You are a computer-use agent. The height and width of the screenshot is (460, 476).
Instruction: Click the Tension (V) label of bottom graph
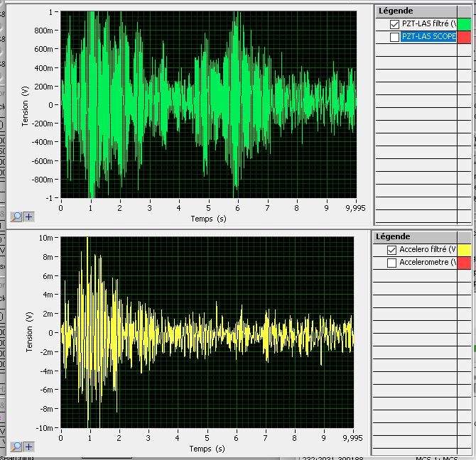pos(29,333)
